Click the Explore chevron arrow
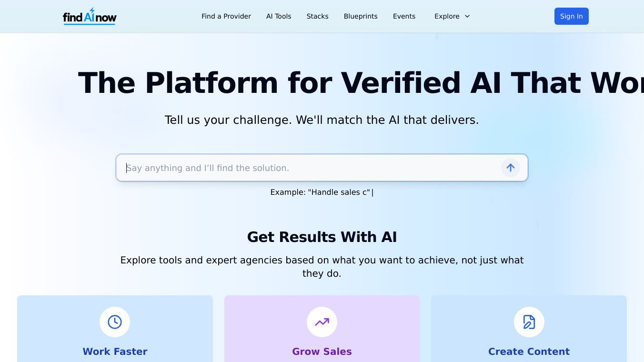This screenshot has height=362, width=644. coord(467,16)
